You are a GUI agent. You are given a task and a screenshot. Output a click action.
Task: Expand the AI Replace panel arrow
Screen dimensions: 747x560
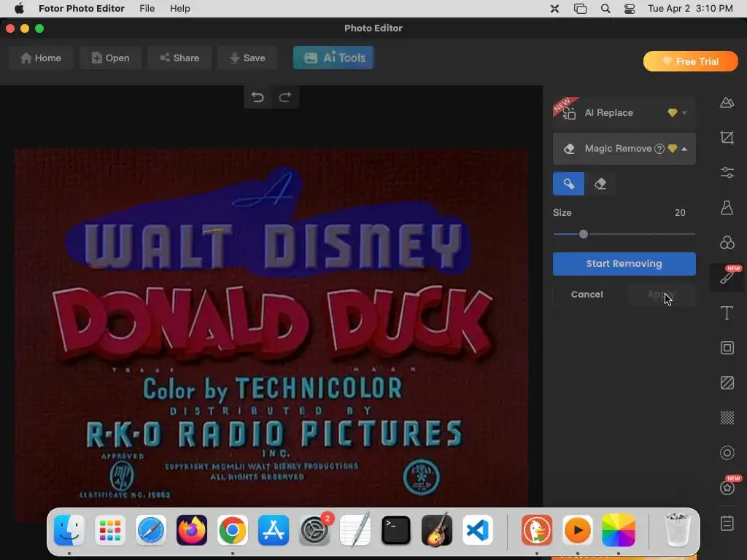[684, 113]
